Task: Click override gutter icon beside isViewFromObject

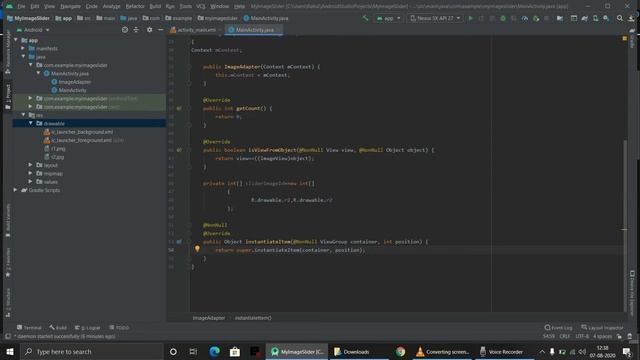Action: point(179,150)
